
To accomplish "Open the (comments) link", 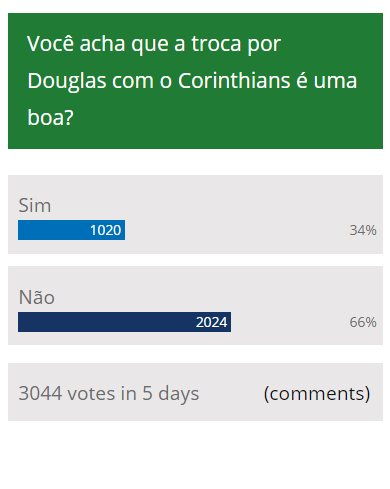I will pyautogui.click(x=317, y=394).
